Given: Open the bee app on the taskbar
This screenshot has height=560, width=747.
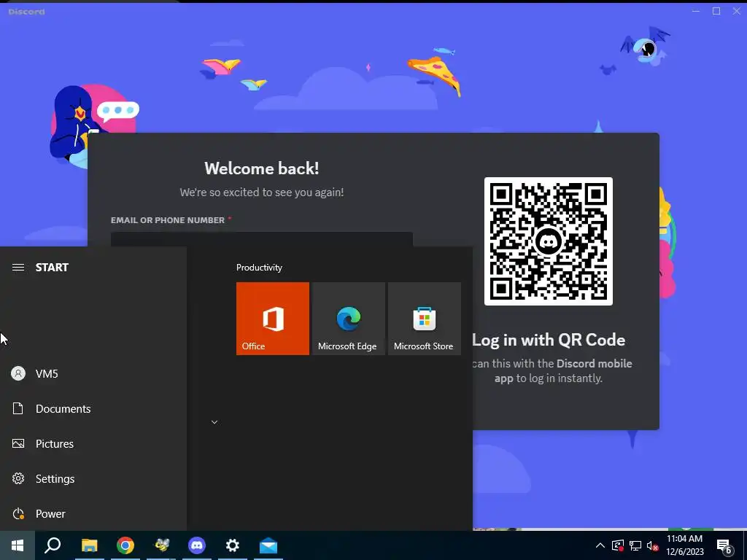Looking at the screenshot, I should [x=161, y=545].
